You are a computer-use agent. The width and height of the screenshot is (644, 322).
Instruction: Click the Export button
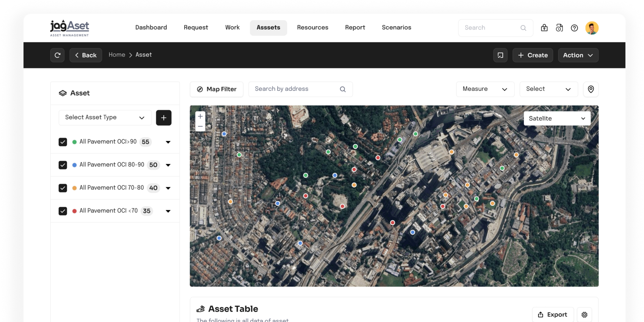553,315
